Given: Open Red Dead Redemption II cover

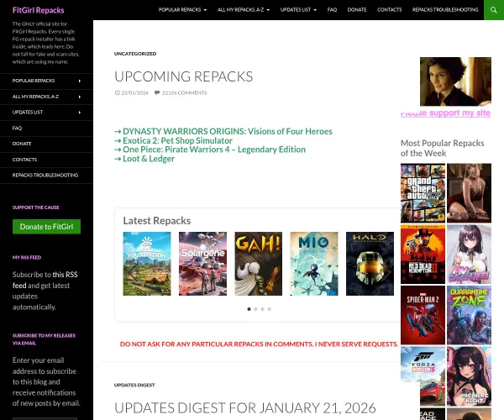Looking at the screenshot, I should click(423, 254).
